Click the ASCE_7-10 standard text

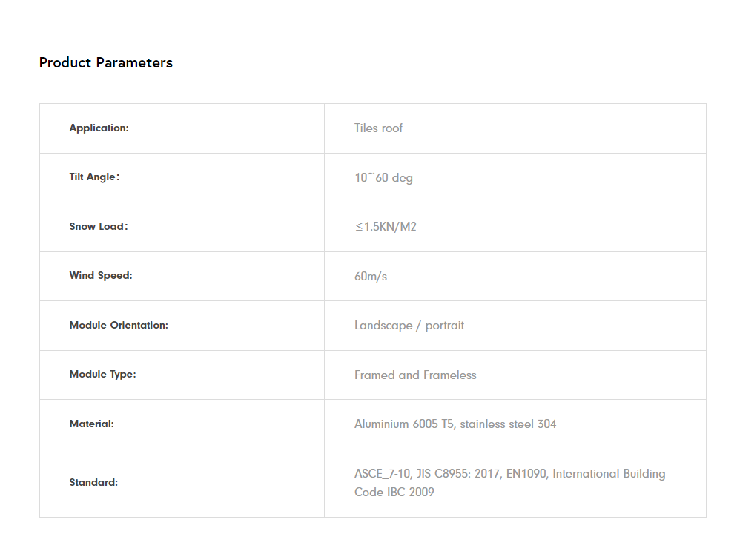coord(380,474)
